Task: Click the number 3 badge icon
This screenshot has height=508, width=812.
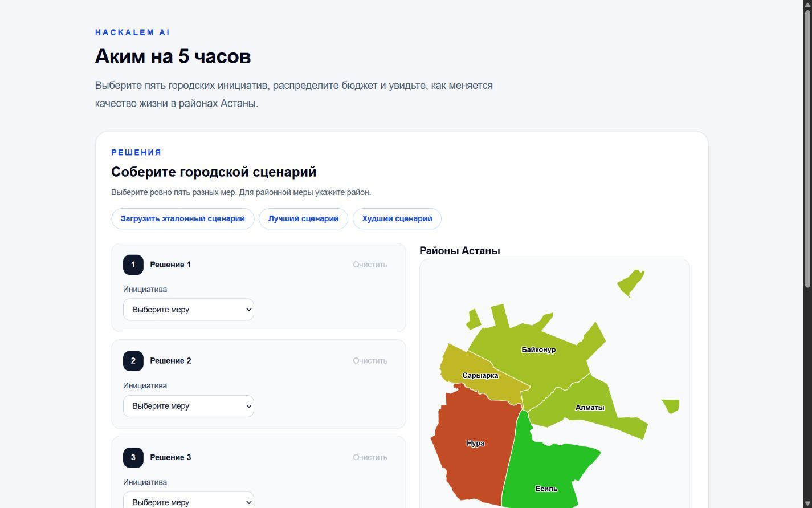Action: tap(133, 457)
